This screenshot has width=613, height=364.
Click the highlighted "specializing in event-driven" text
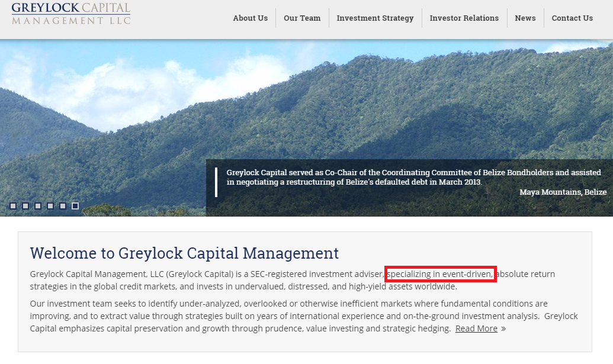point(440,274)
